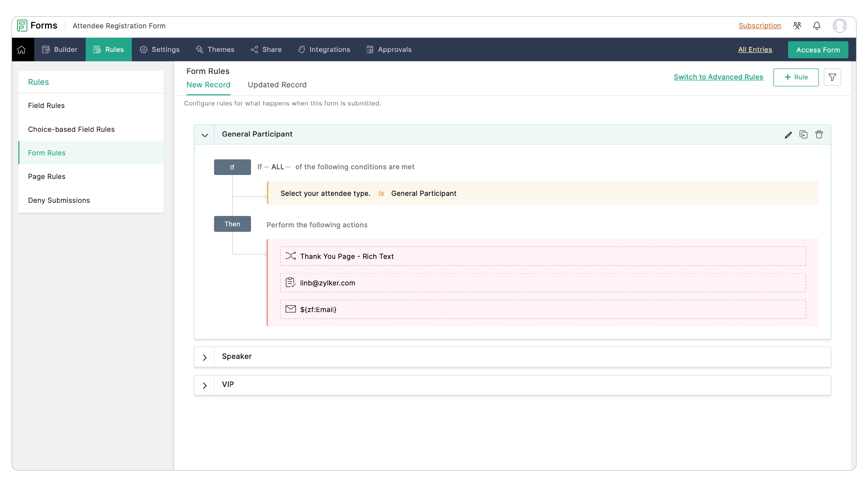Open the Settings tab
This screenshot has height=487, width=868.
(x=160, y=49)
